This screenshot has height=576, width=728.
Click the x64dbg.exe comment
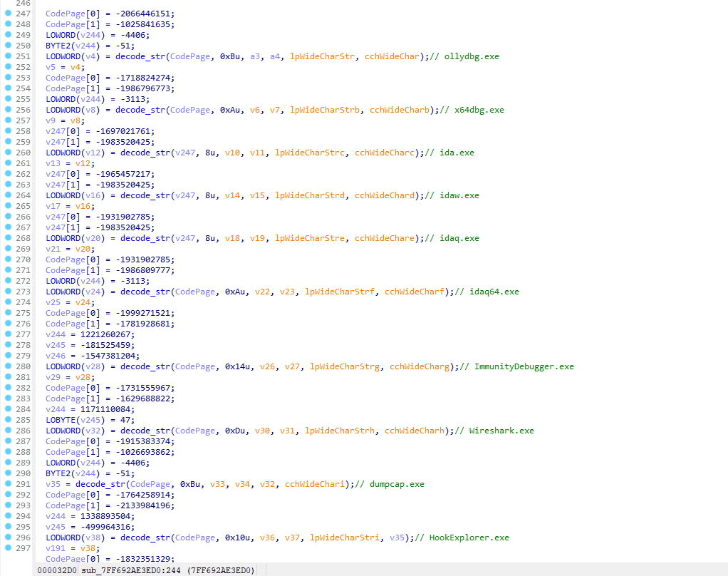click(x=472, y=110)
